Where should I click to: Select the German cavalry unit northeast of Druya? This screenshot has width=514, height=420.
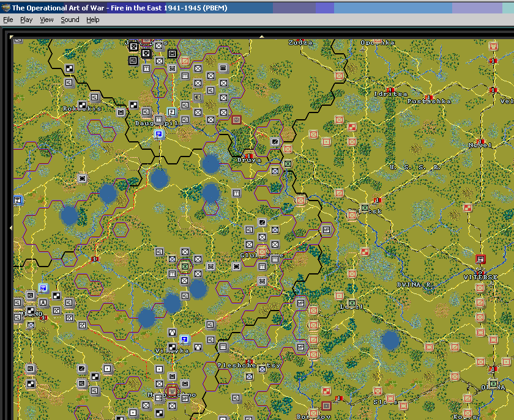click(x=275, y=142)
